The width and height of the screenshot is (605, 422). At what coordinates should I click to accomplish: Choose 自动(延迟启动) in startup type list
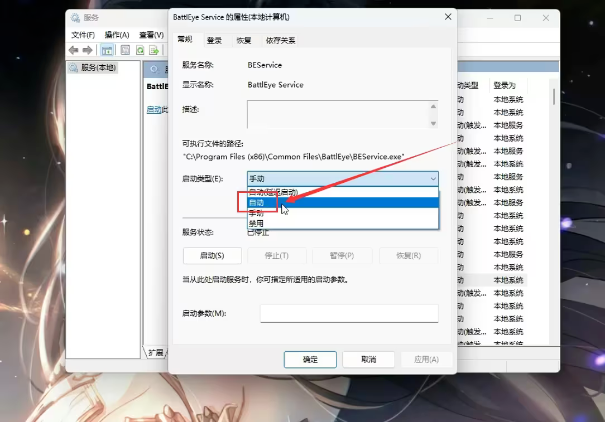(x=343, y=192)
